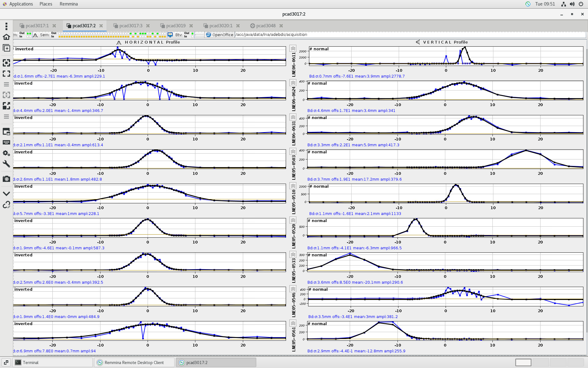
Task: Click the OpenOffice button
Action: pyautogui.click(x=220, y=35)
